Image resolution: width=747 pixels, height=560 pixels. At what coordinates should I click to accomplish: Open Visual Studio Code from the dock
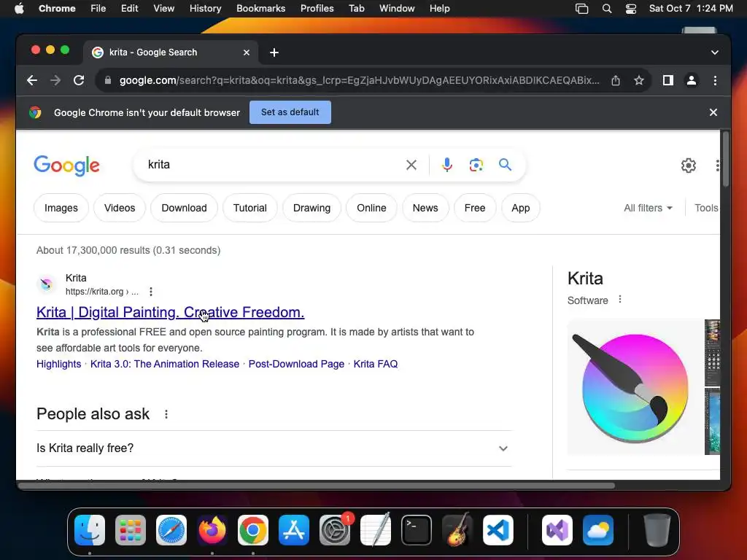498,530
